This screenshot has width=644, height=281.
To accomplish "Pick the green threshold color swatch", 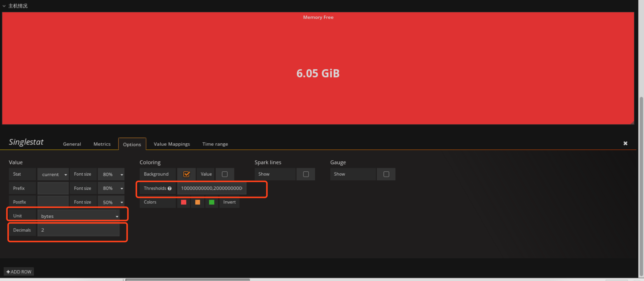I will pyautogui.click(x=212, y=202).
